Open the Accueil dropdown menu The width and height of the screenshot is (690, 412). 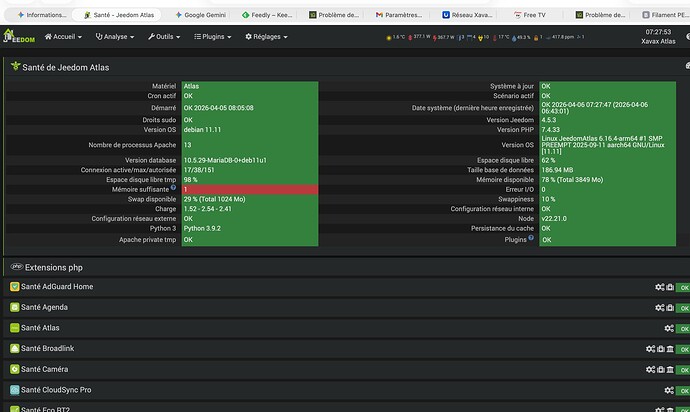tap(63, 37)
